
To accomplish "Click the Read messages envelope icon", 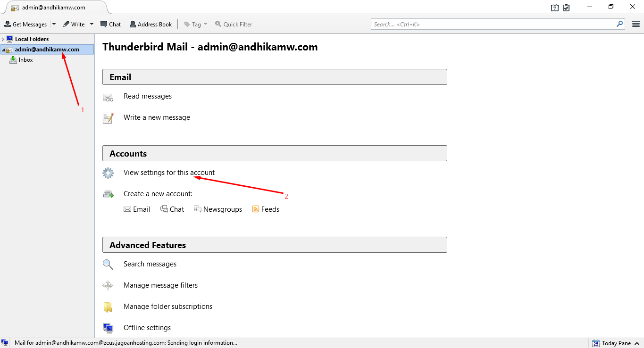I will pos(108,98).
